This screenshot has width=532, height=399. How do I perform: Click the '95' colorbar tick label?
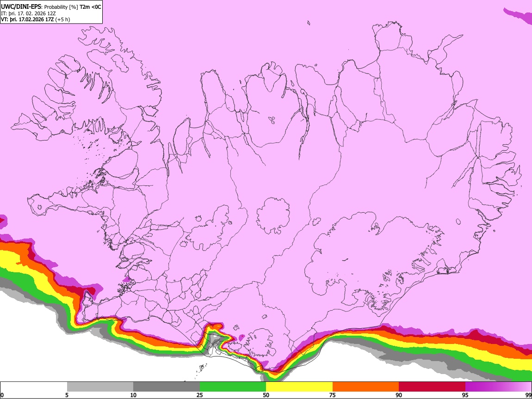point(465,395)
